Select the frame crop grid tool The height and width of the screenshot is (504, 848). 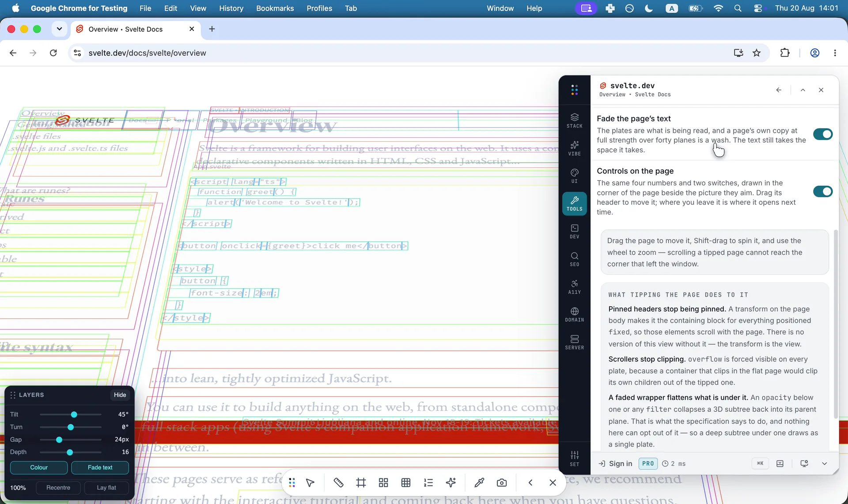[361, 483]
